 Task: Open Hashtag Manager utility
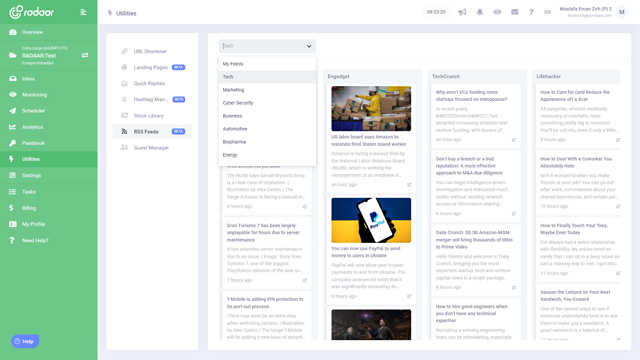click(x=152, y=99)
